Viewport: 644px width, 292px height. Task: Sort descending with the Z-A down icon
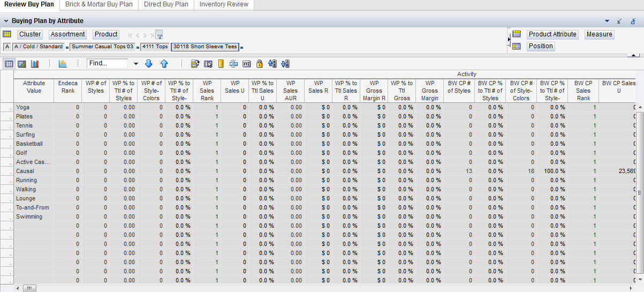285,64
